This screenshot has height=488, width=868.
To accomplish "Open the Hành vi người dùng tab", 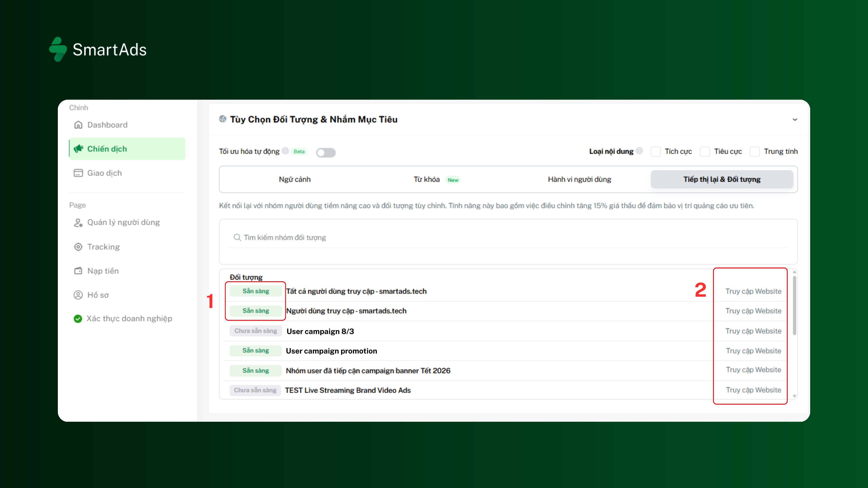I will [x=580, y=180].
